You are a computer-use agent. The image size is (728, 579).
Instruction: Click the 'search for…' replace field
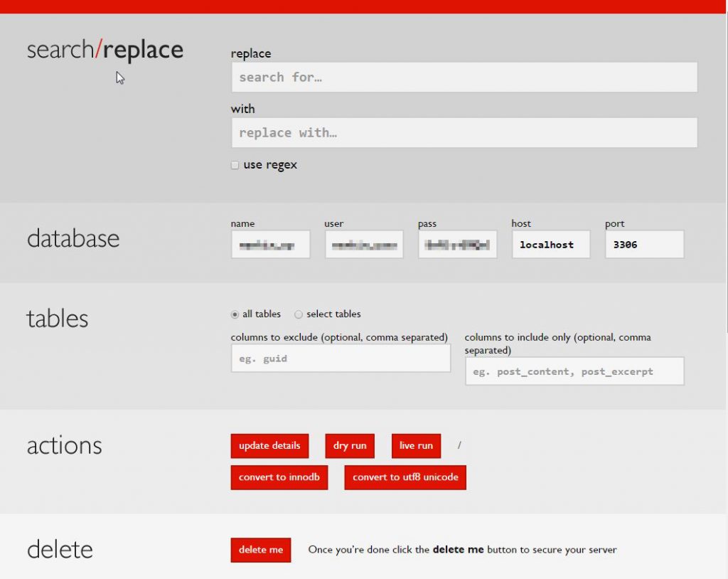pyautogui.click(x=464, y=77)
